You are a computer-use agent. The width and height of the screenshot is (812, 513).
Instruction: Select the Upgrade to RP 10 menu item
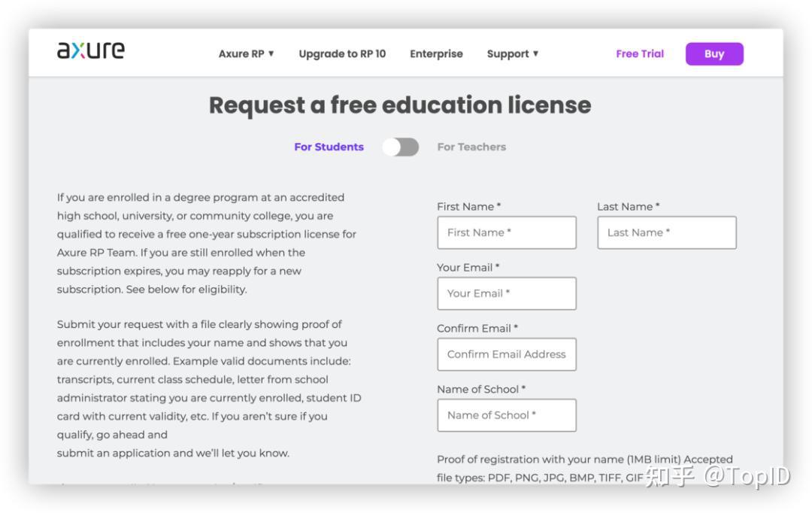(342, 53)
